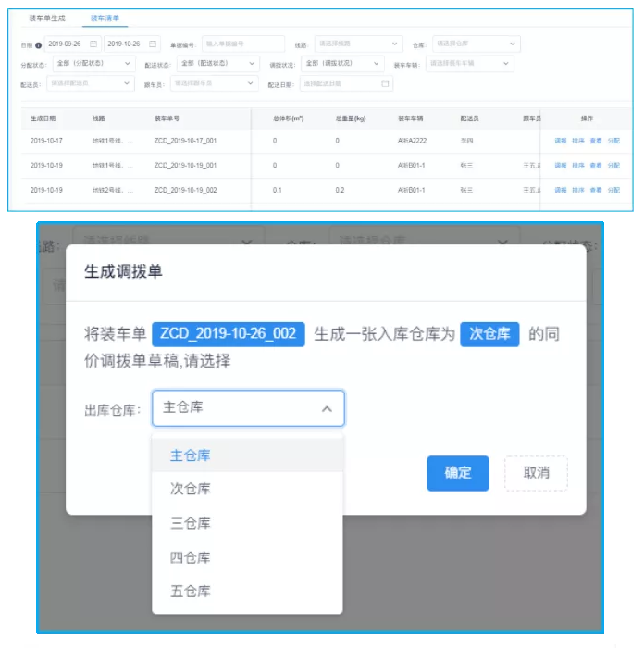This screenshot has width=644, height=648.
Task: Expand the 配送状态 dropdown
Action: coord(217,64)
